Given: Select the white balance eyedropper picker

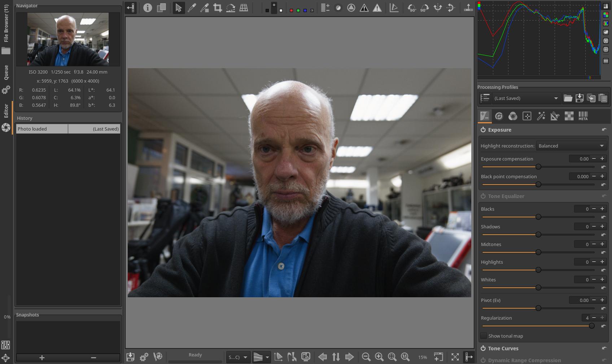Looking at the screenshot, I should [192, 8].
